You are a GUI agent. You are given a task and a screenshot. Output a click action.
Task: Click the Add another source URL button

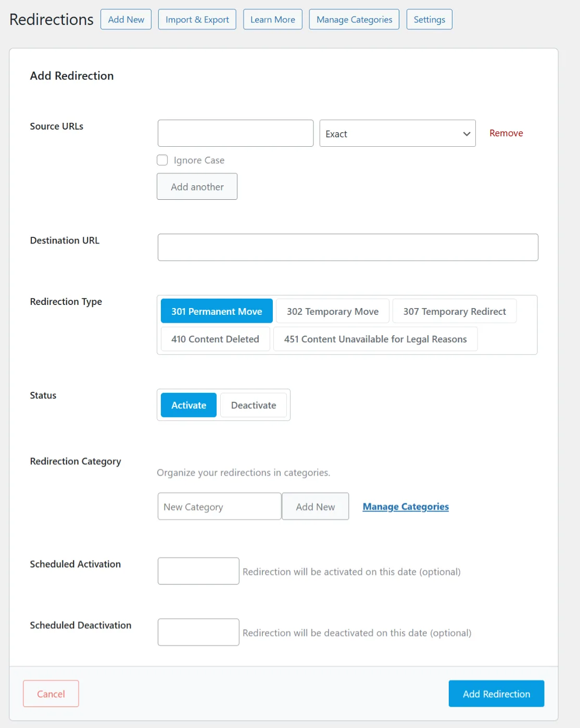click(197, 186)
